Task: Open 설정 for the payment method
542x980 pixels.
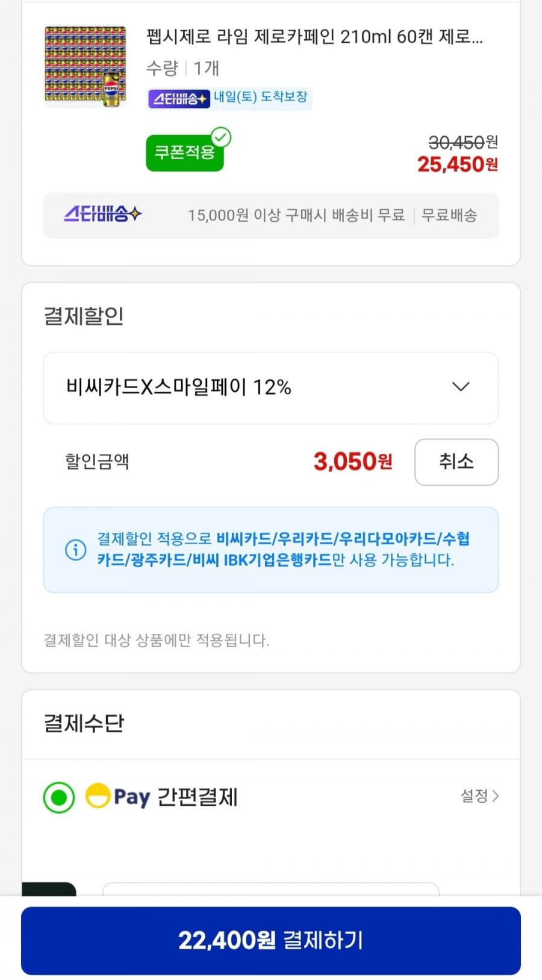Action: [x=474, y=796]
